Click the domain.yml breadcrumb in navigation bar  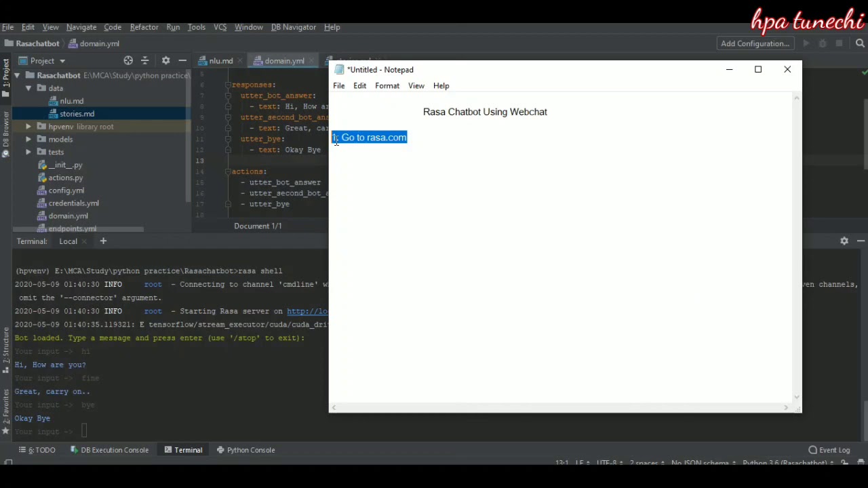pos(94,43)
